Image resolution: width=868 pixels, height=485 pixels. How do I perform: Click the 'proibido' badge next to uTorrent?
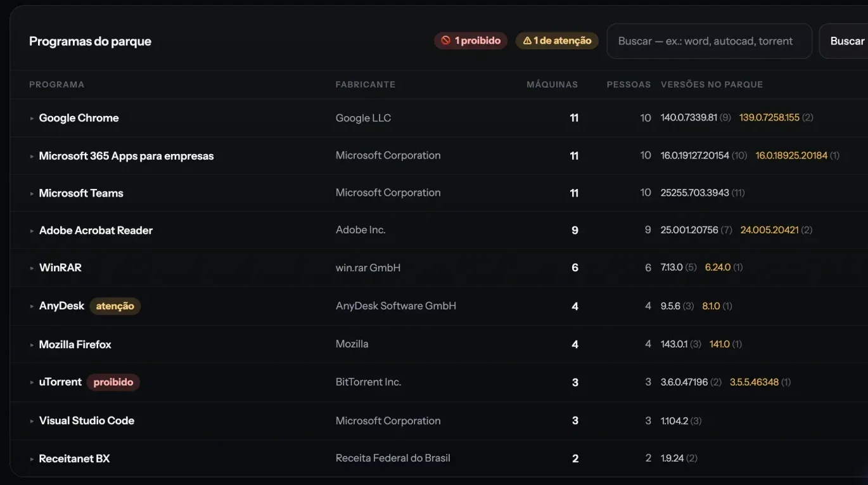coord(113,382)
